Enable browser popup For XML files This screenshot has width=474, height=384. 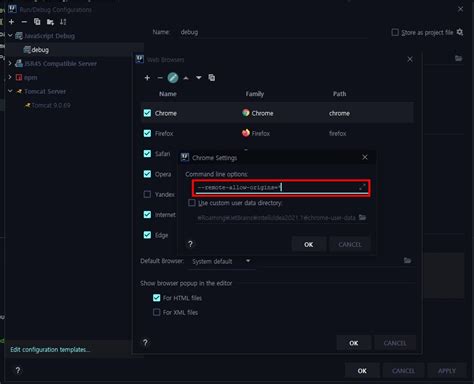pos(157,312)
